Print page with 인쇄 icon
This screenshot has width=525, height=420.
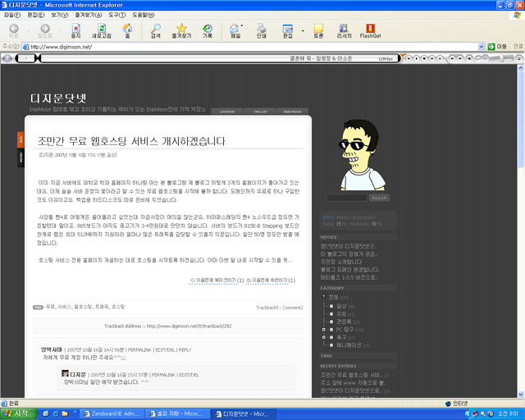[x=261, y=31]
